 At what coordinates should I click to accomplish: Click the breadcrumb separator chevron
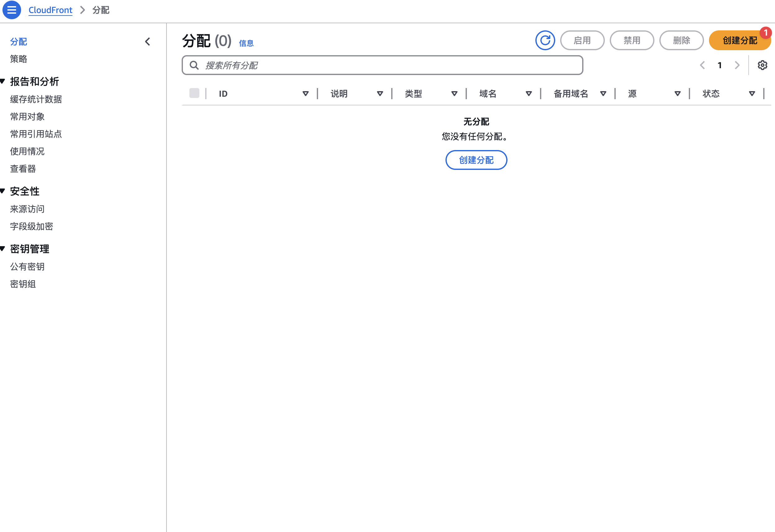83,10
